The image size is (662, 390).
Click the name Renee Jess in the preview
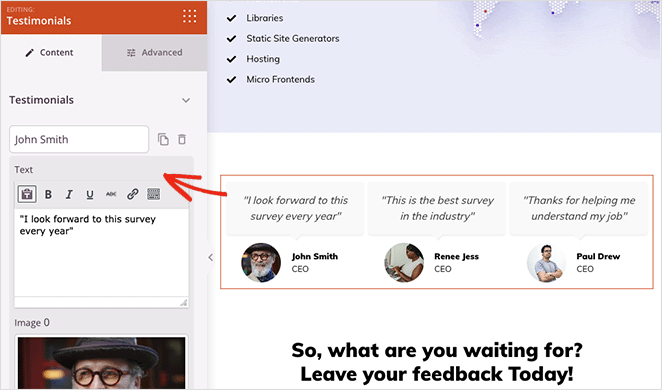pos(456,256)
